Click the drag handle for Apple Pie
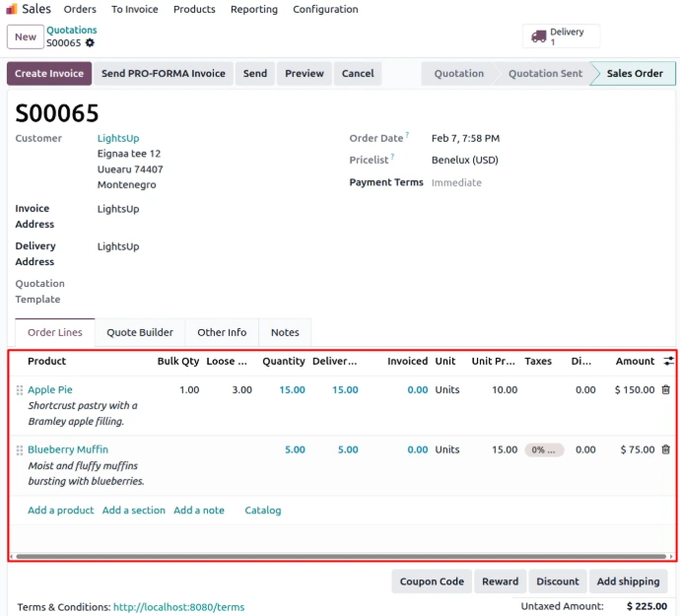The width and height of the screenshot is (680, 616). pyautogui.click(x=19, y=390)
